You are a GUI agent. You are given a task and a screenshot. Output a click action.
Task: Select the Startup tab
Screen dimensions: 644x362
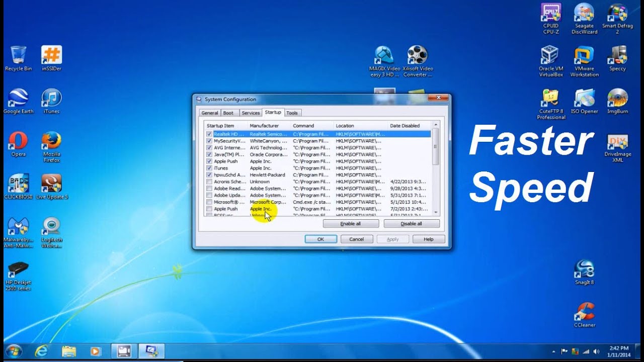(x=273, y=112)
